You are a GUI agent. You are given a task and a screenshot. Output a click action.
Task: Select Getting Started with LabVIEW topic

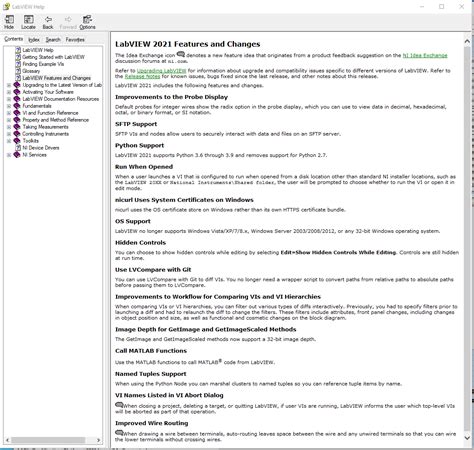(x=54, y=57)
